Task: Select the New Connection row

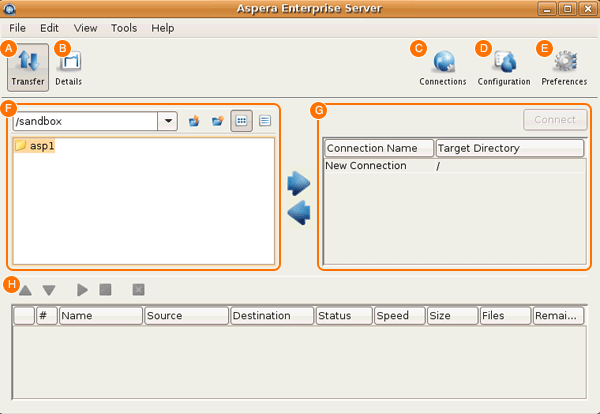Action: (455, 166)
